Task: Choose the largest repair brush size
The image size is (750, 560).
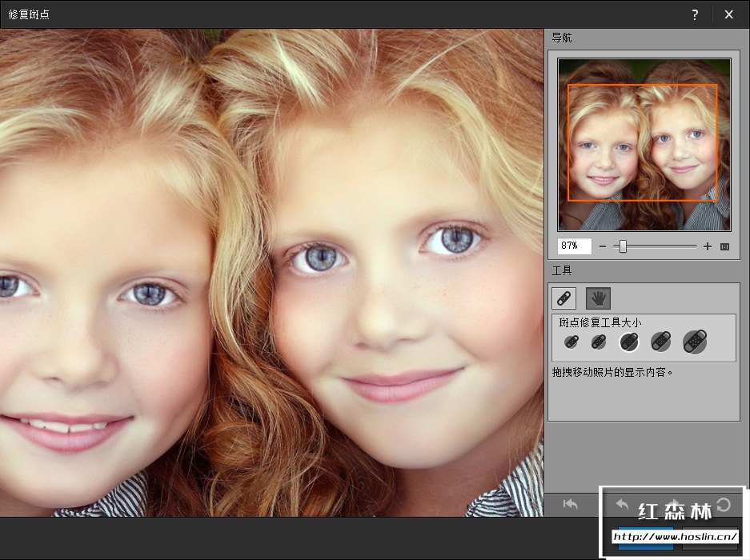Action: pos(695,342)
